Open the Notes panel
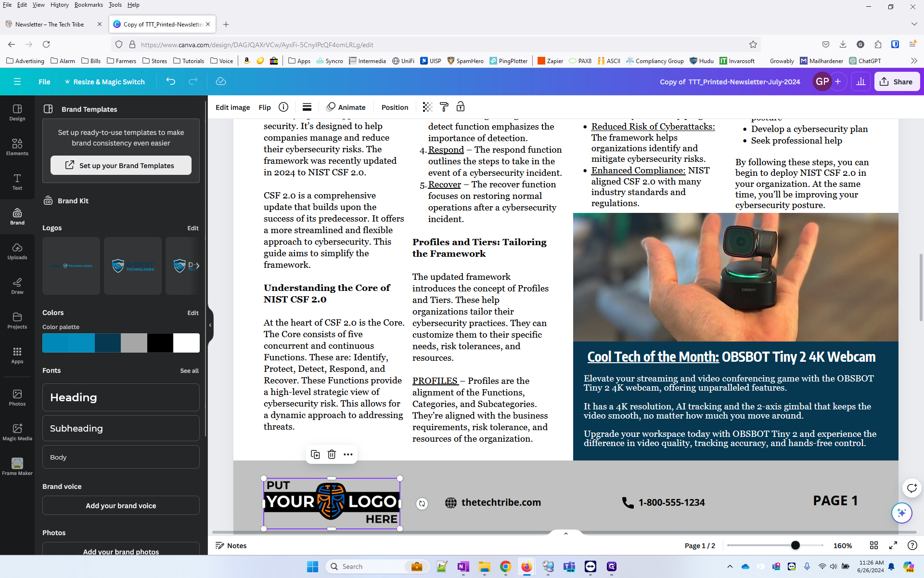 pyautogui.click(x=231, y=545)
